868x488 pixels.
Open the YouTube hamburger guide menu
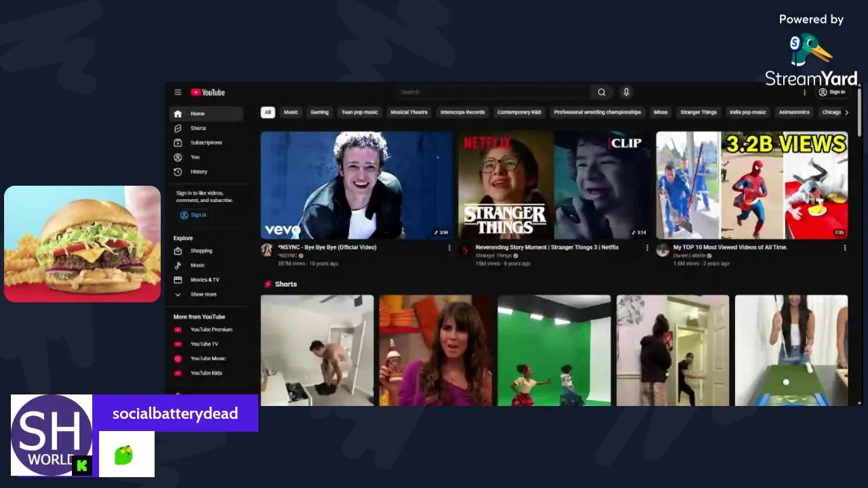click(178, 92)
